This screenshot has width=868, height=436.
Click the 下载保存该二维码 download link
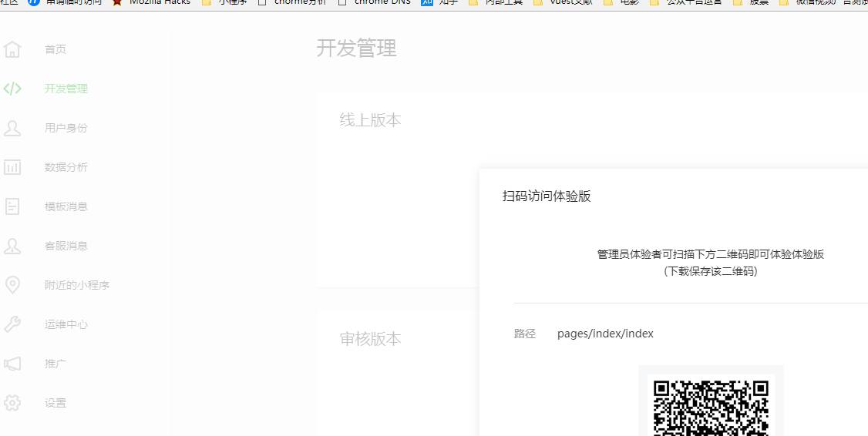710,271
